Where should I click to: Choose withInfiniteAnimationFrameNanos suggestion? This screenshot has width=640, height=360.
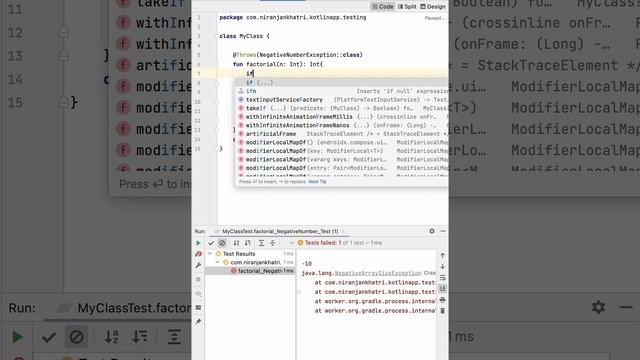pos(341,125)
